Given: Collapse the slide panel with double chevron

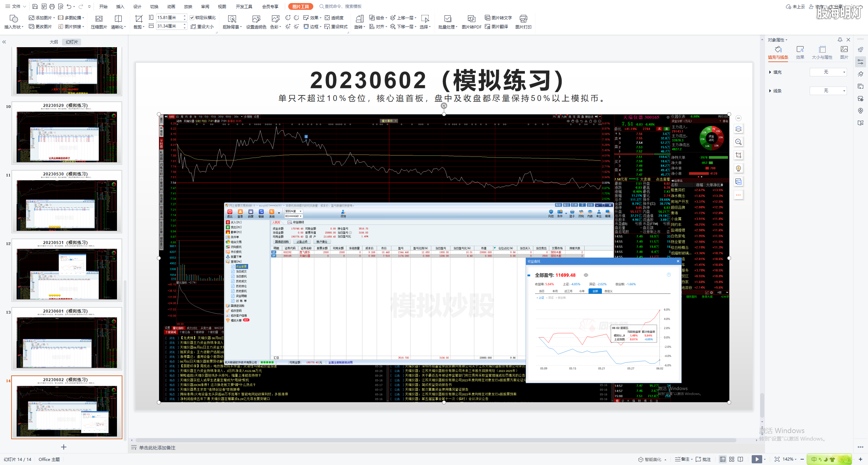Looking at the screenshot, I should pyautogui.click(x=4, y=42).
